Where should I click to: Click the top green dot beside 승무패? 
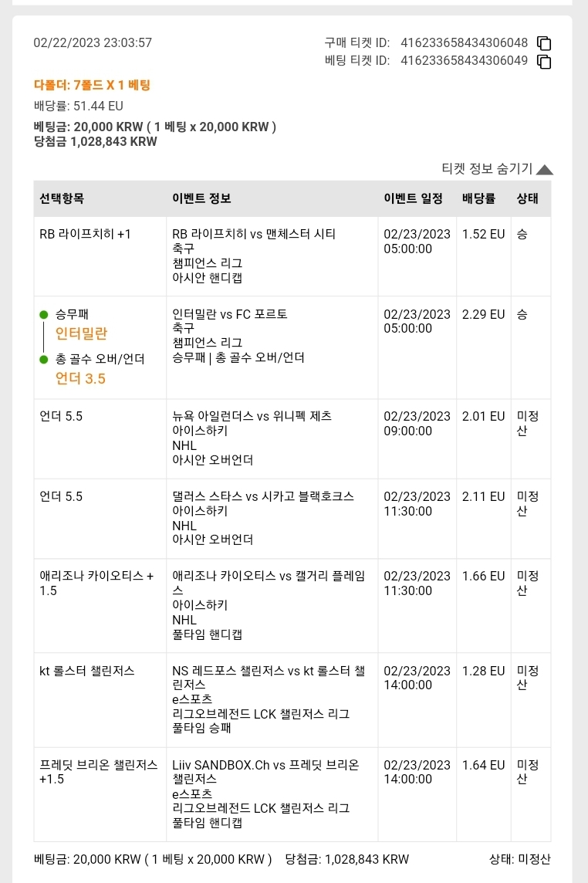[44, 315]
